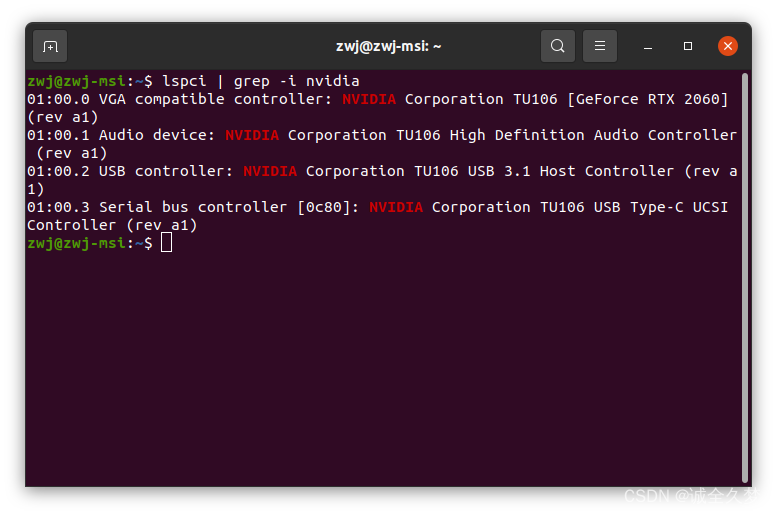Open a new terminal tab
Screen dimensions: 777x515
50,46
